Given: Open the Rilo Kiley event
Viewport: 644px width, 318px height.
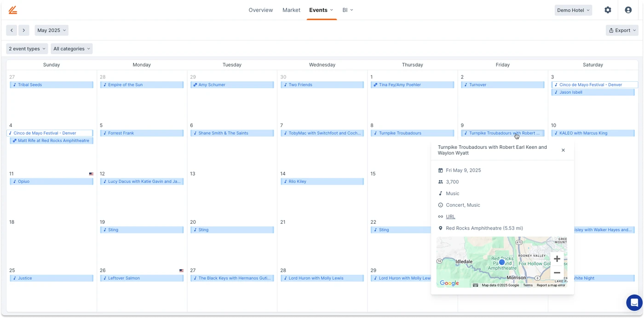Looking at the screenshot, I should [x=322, y=182].
